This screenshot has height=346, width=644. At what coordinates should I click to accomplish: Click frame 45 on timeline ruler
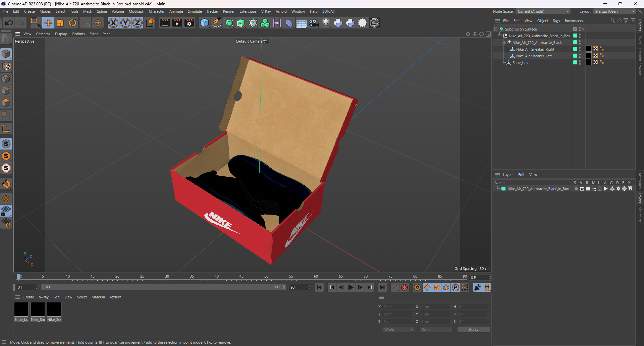tap(241, 276)
